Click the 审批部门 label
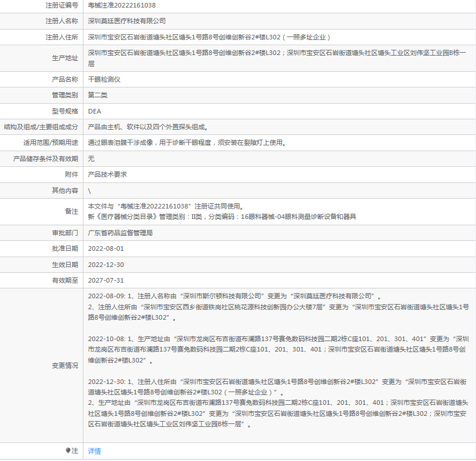Image resolution: width=476 pixels, height=461 pixels. [x=65, y=233]
